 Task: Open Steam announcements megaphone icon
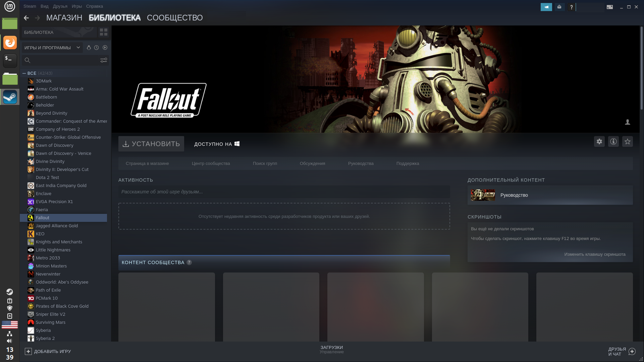point(546,7)
